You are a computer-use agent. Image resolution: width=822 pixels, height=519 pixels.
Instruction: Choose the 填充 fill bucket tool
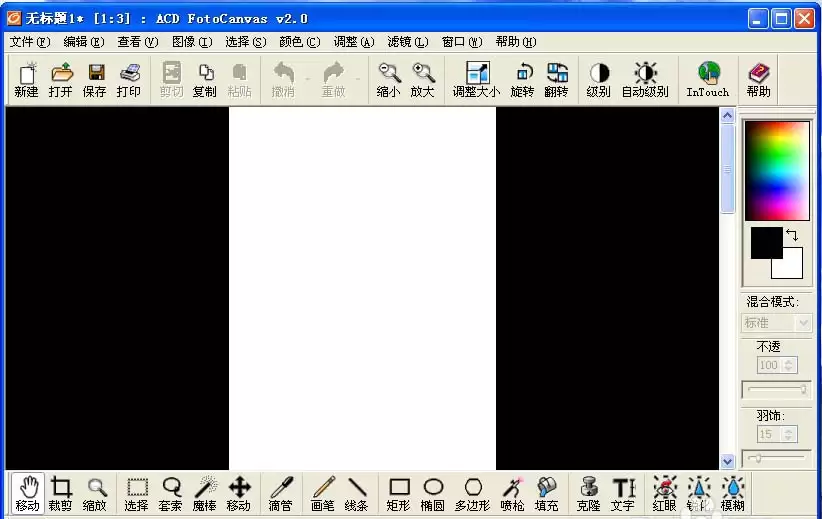[x=546, y=493]
